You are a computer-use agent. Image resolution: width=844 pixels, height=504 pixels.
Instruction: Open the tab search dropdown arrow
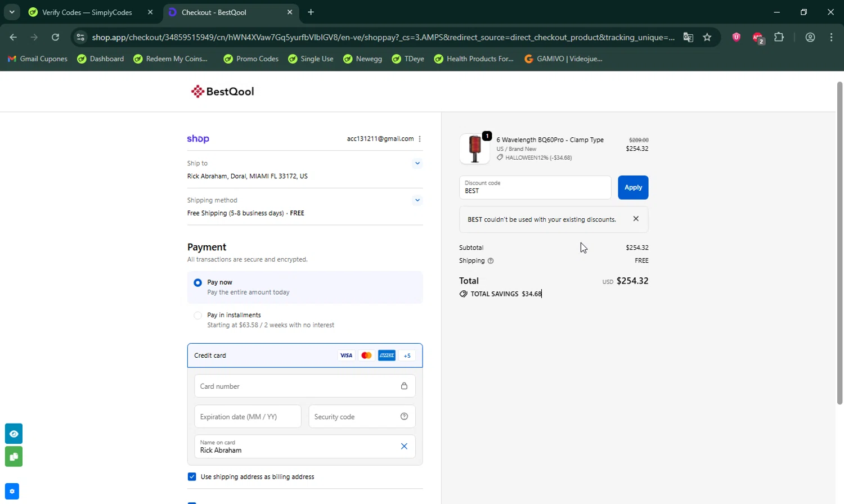pyautogui.click(x=11, y=12)
